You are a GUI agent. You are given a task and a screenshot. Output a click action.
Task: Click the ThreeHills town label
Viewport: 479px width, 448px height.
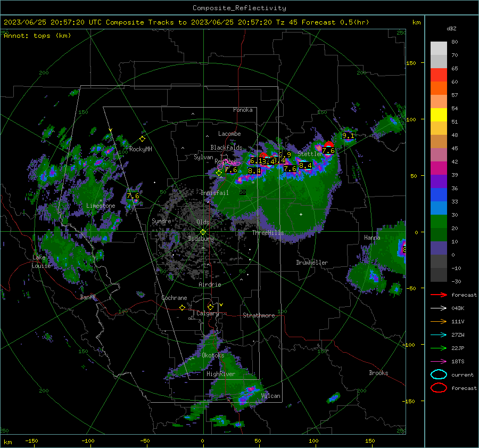pos(268,233)
